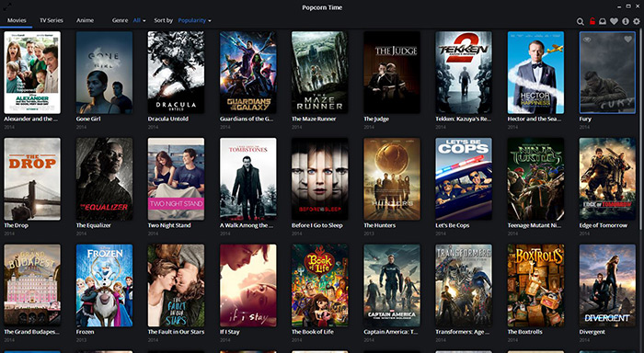644x353 pixels.
Task: Open The Hunters poster
Action: (x=392, y=179)
